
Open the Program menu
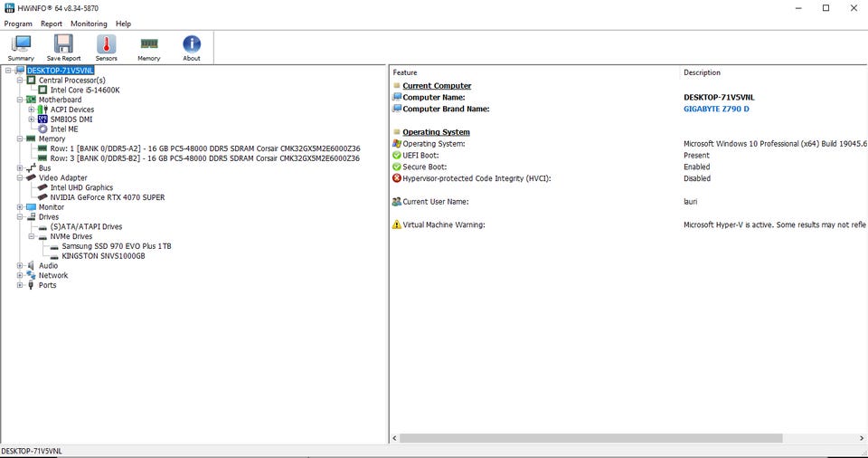pos(18,24)
